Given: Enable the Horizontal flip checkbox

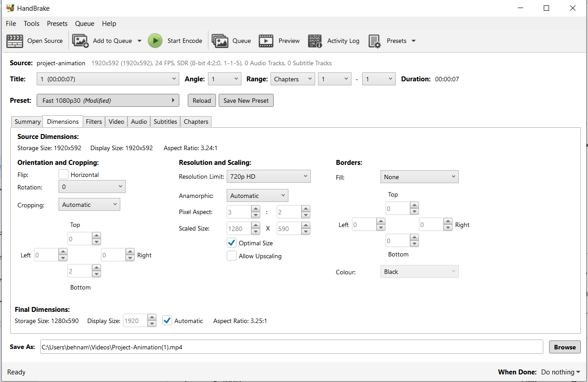Looking at the screenshot, I should 63,175.
